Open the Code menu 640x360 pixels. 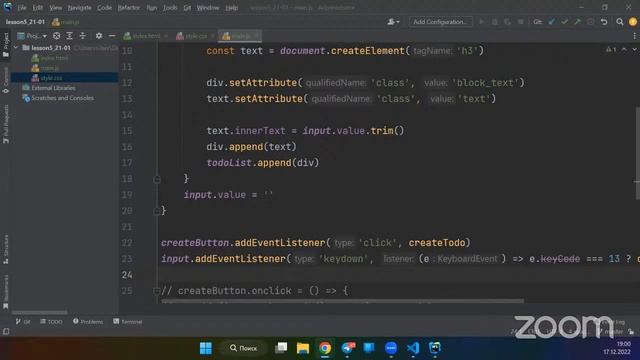click(x=104, y=8)
